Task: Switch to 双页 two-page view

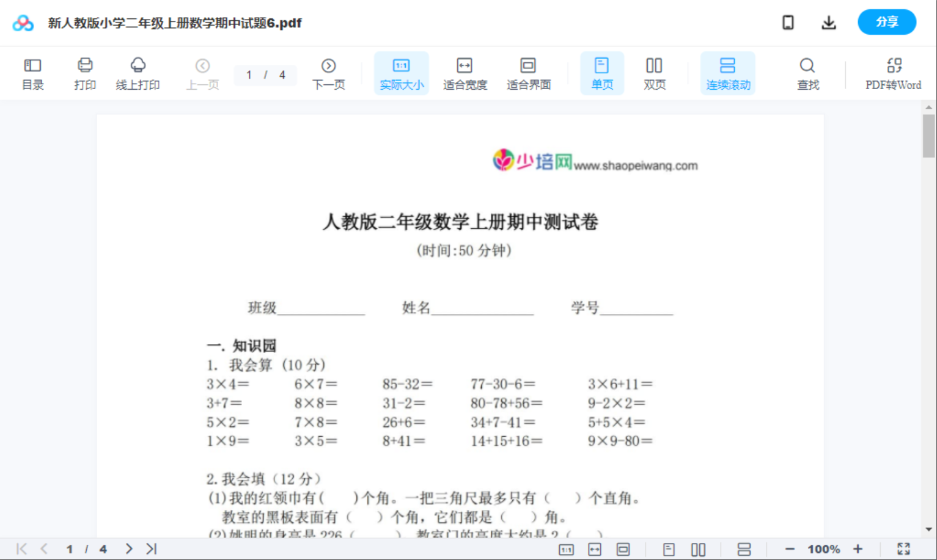Action: pos(654,73)
